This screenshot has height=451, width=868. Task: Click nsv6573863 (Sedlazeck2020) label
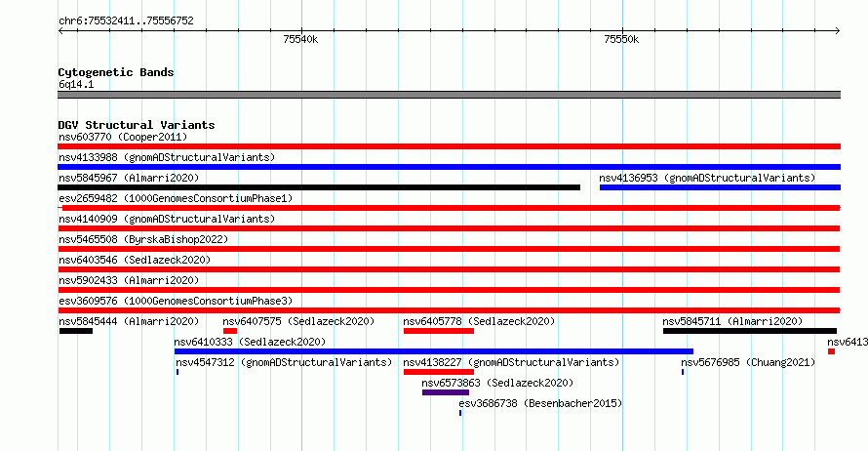tap(497, 383)
